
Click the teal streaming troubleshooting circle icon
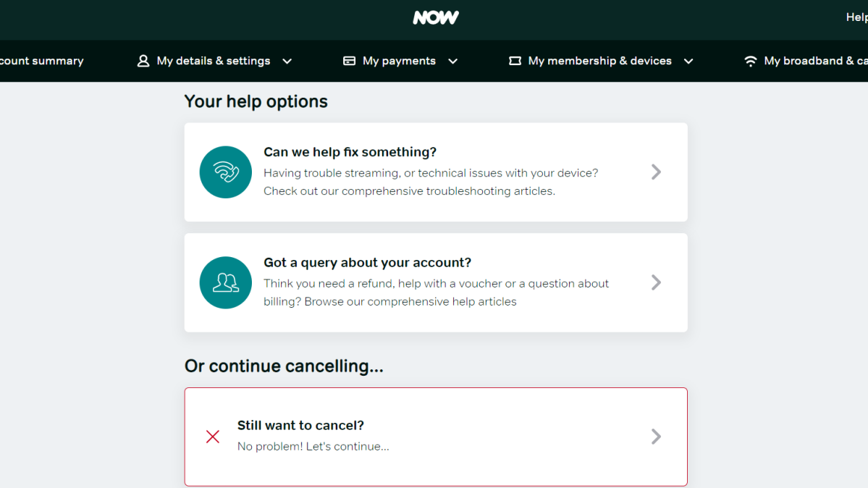pyautogui.click(x=225, y=172)
